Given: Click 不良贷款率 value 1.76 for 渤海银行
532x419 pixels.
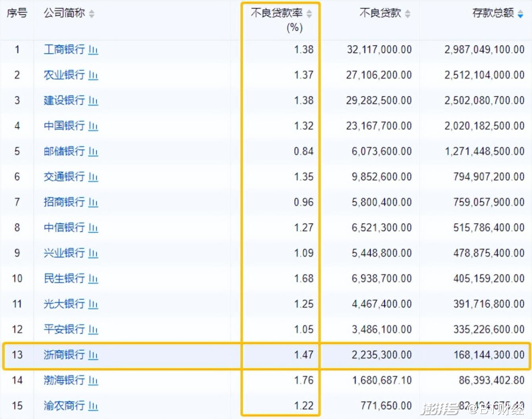Looking at the screenshot, I should point(303,380).
